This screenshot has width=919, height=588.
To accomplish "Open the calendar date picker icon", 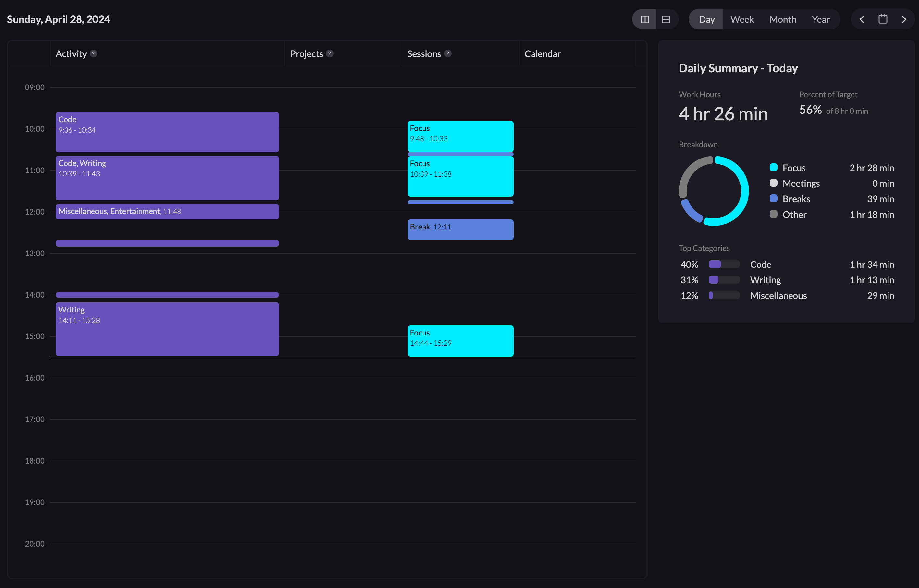I will (883, 19).
